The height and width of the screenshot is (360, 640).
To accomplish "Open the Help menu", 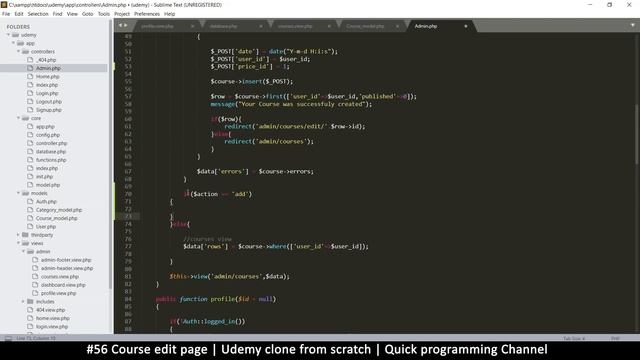I will pos(170,14).
